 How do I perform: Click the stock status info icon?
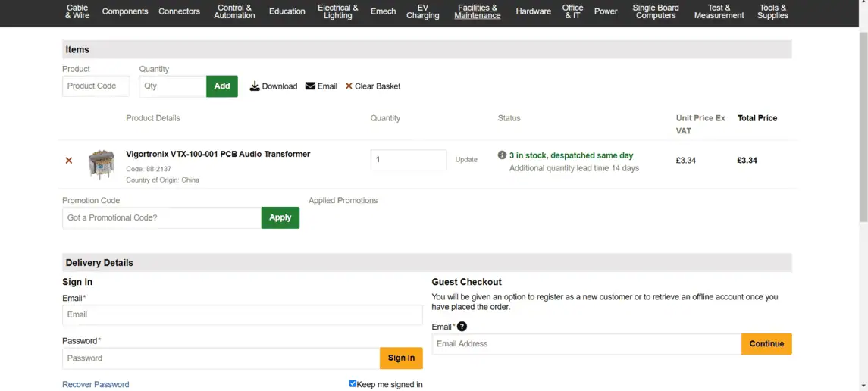[x=502, y=155]
